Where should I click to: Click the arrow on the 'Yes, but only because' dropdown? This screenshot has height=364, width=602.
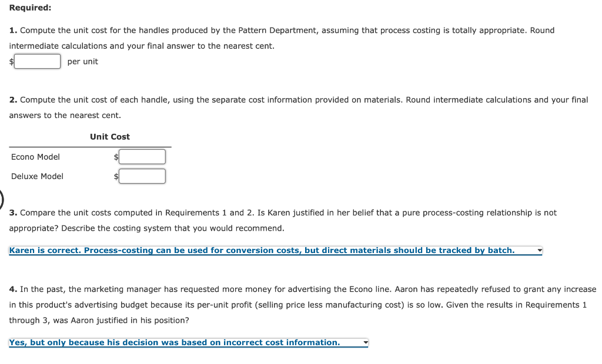[364, 342]
